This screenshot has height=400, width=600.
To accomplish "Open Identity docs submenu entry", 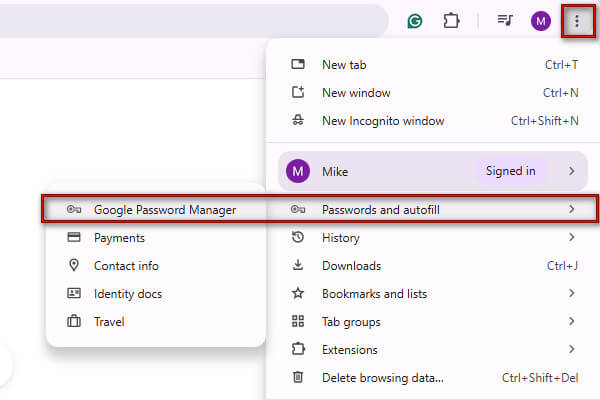I will pos(156,294).
